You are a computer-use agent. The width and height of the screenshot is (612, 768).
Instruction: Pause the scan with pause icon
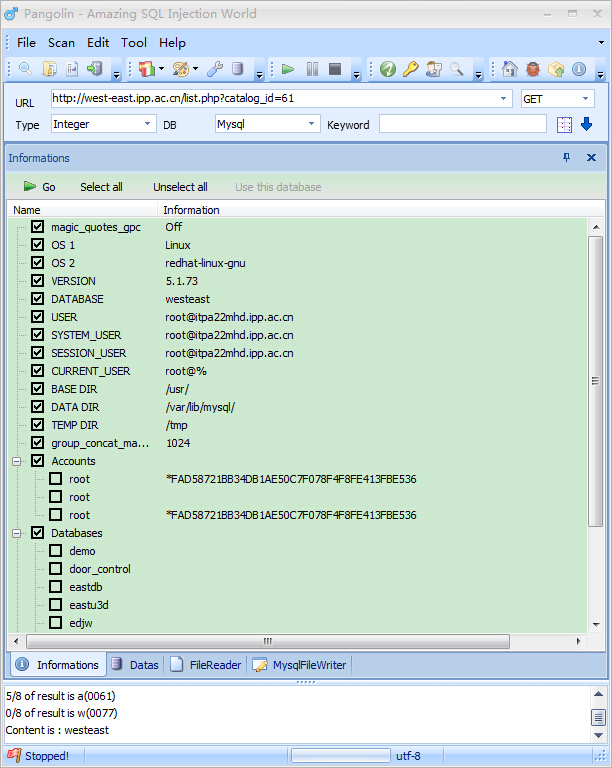[312, 69]
